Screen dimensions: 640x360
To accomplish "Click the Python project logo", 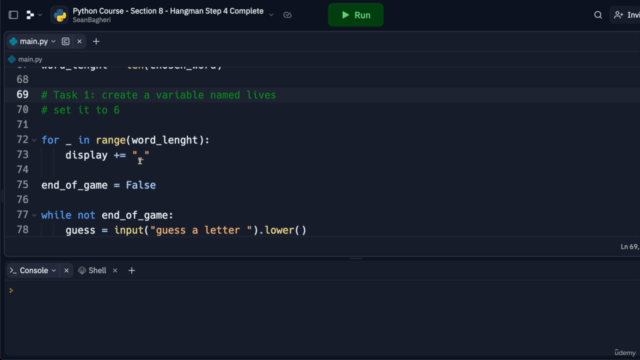I will (x=60, y=15).
